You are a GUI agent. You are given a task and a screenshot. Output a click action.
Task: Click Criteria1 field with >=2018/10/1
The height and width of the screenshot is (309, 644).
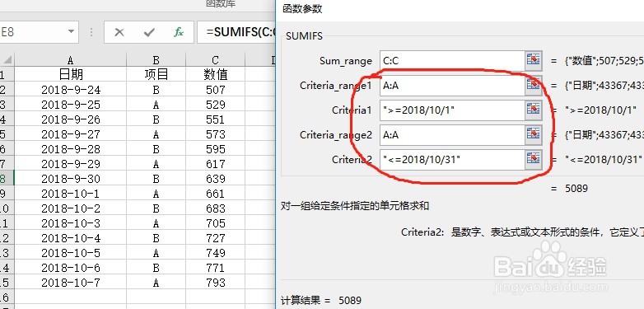pos(452,110)
